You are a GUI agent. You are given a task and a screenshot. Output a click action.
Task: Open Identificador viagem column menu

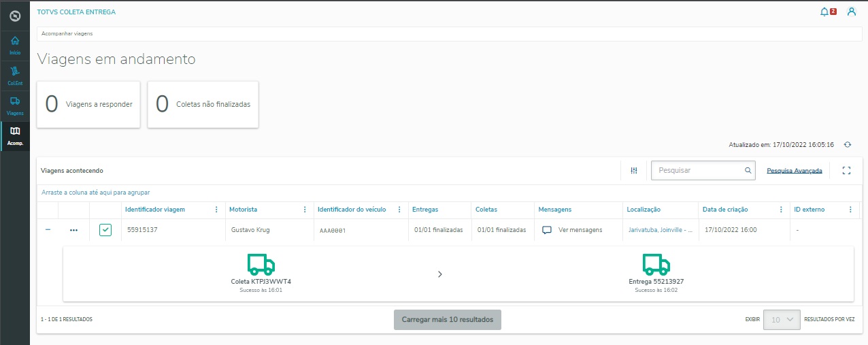click(x=216, y=210)
